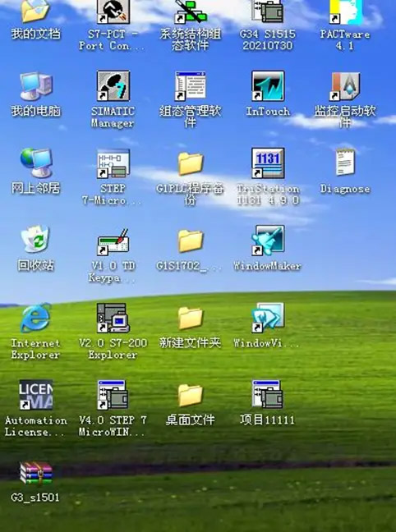Open G1PLC程序备份 folder
The width and height of the screenshot is (396, 532).
[190, 163]
